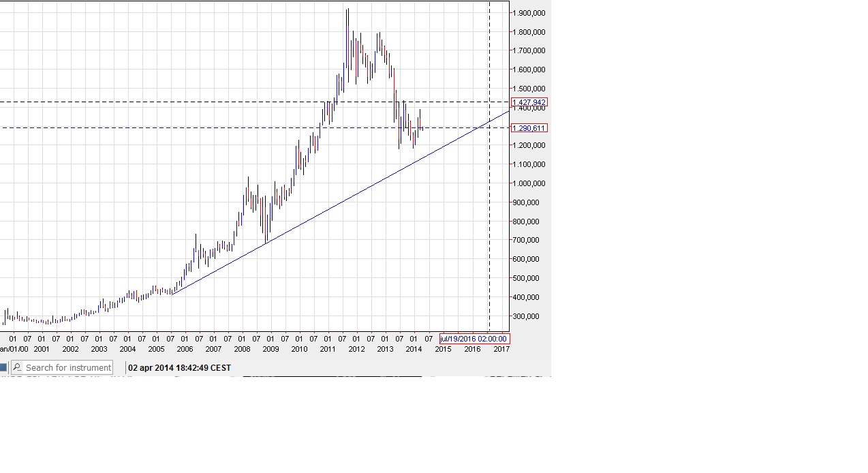Click the 2001 year label on time axis
Screen dimensions: 868x473
(x=42, y=349)
